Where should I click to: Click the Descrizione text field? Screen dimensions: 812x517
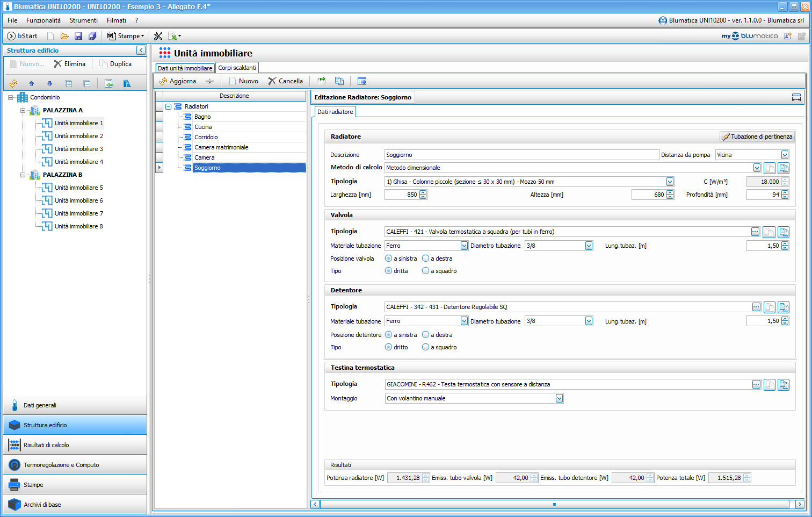pos(521,155)
